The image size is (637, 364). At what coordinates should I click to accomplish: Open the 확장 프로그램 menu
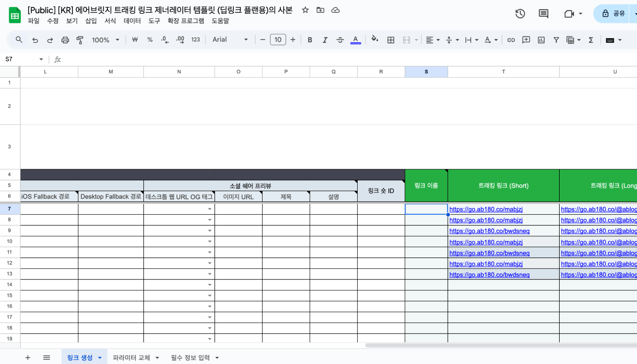coord(186,20)
